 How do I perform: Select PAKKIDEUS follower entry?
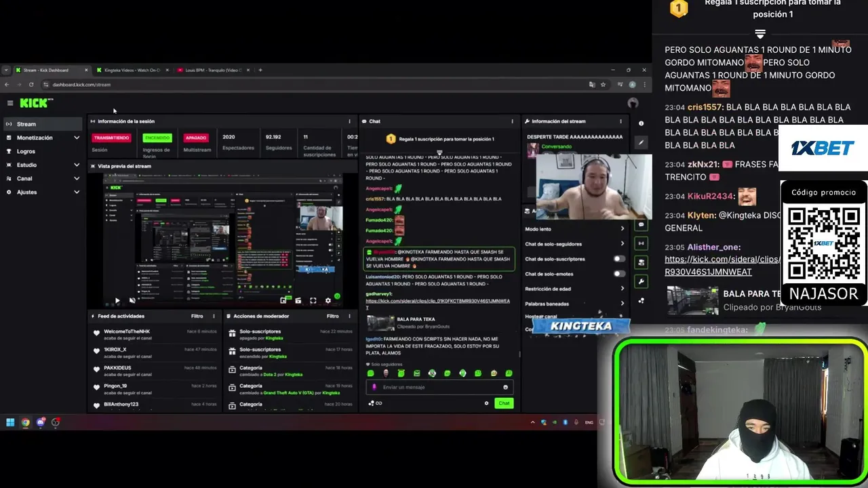tap(155, 370)
